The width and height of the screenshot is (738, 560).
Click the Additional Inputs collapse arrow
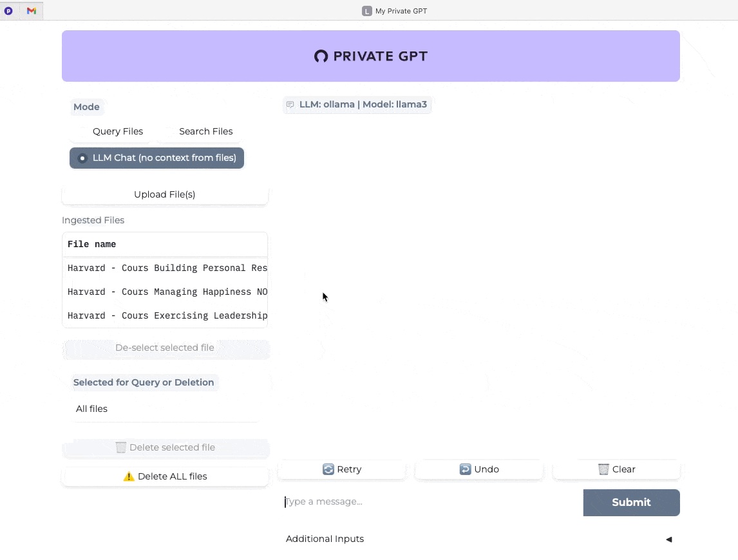pos(669,539)
